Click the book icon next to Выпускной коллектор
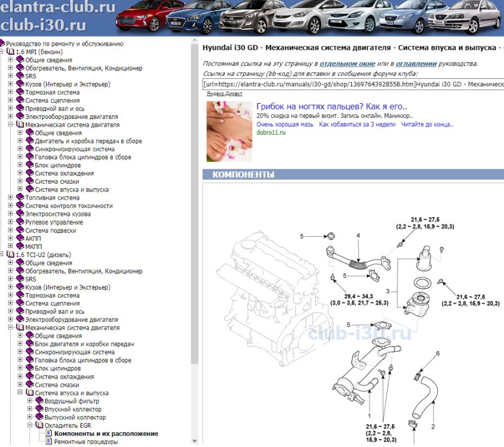This screenshot has width=504, height=447. click(39, 418)
